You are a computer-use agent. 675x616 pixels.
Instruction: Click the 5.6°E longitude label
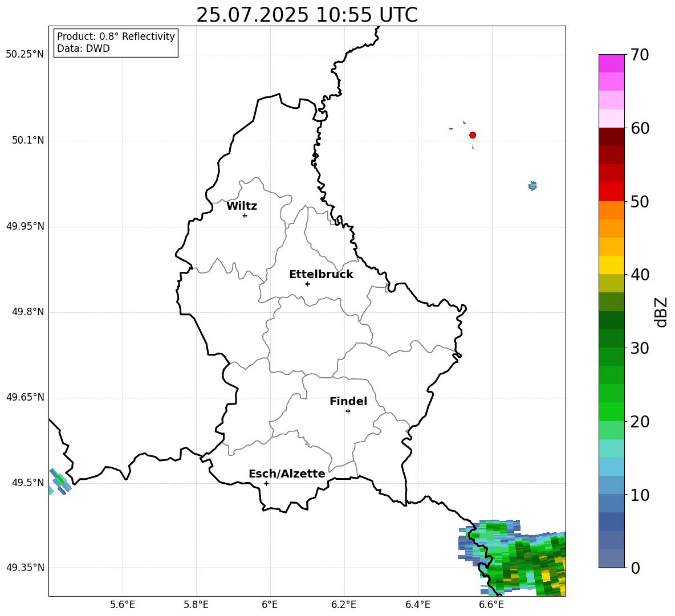tap(123, 605)
